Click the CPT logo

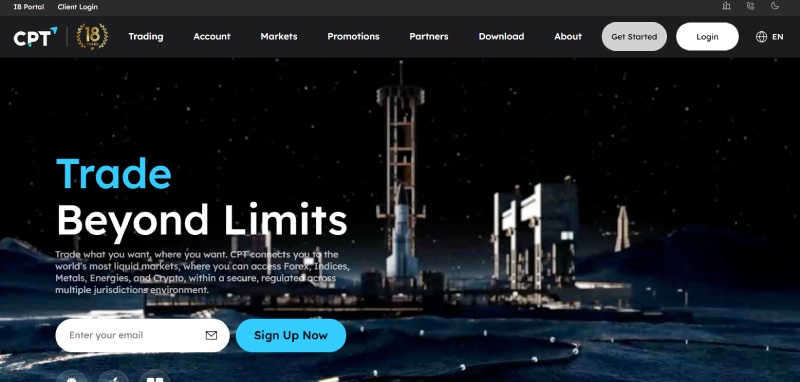point(35,37)
